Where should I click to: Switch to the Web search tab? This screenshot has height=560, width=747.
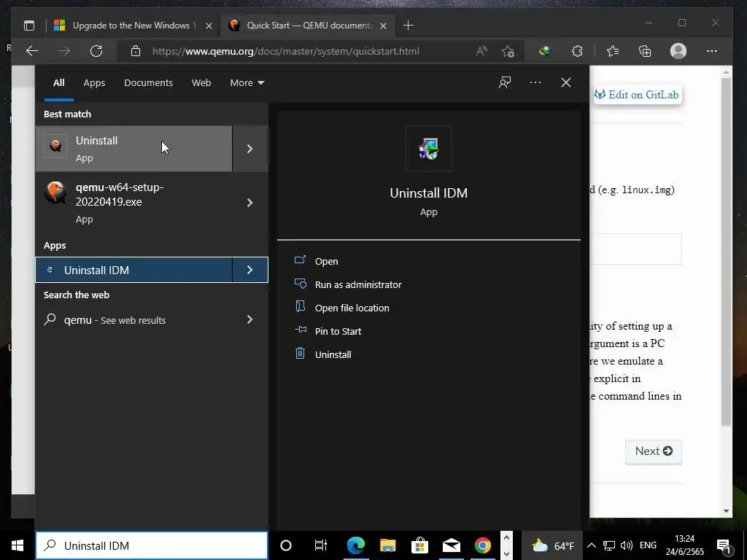pyautogui.click(x=201, y=83)
